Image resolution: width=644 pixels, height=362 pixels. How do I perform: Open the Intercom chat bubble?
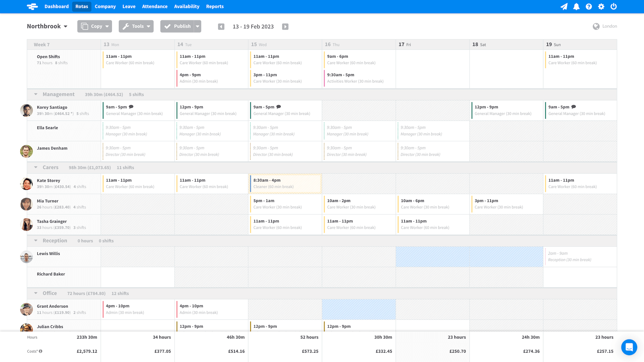(630, 348)
